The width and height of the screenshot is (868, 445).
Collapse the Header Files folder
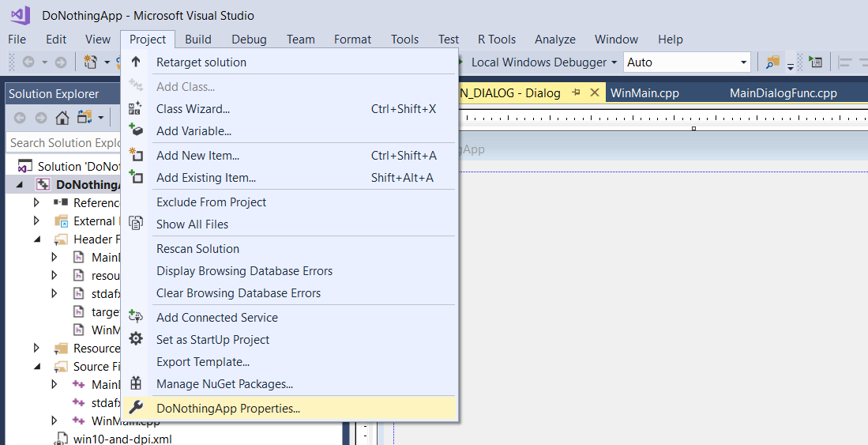(37, 239)
